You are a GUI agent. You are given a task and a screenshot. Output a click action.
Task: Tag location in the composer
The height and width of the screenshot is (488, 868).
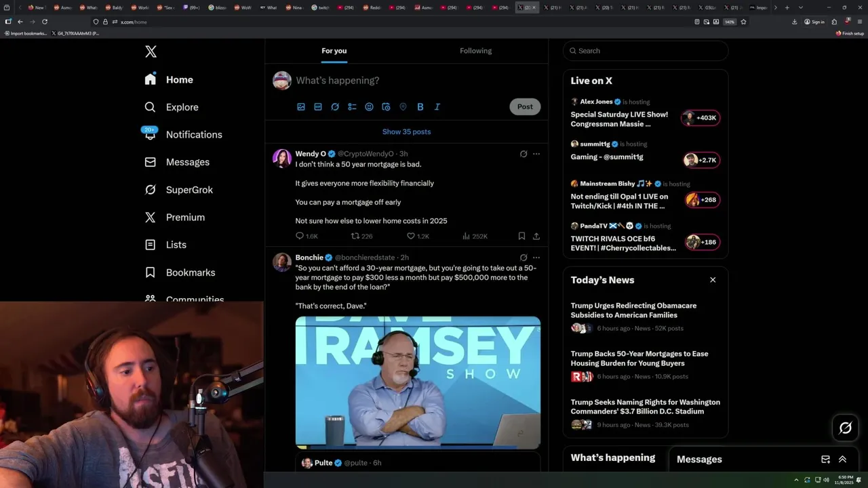[403, 106]
